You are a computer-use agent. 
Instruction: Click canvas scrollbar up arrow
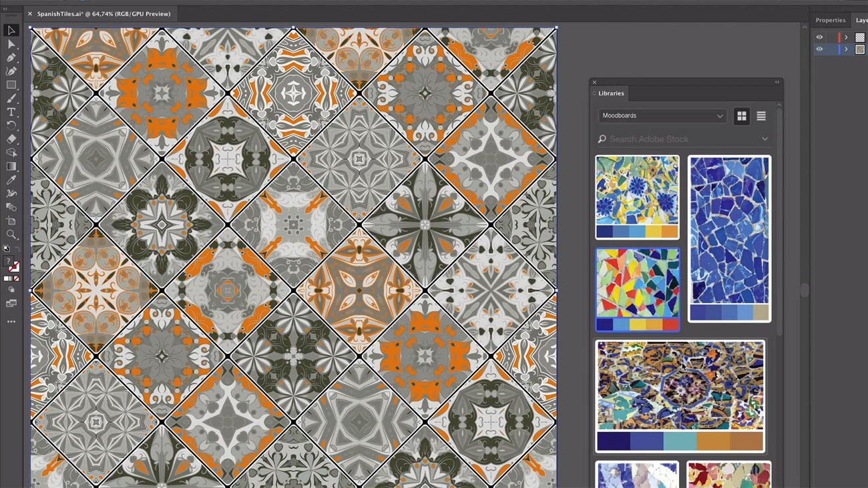[x=805, y=27]
